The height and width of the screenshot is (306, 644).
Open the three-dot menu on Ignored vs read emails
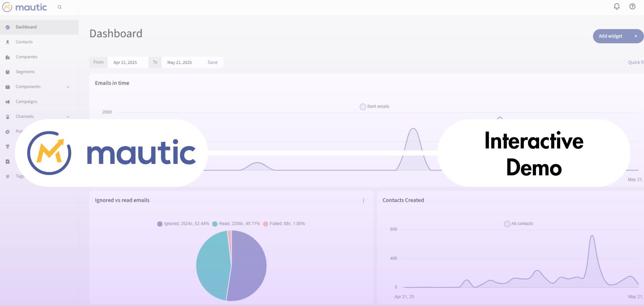[x=363, y=201]
